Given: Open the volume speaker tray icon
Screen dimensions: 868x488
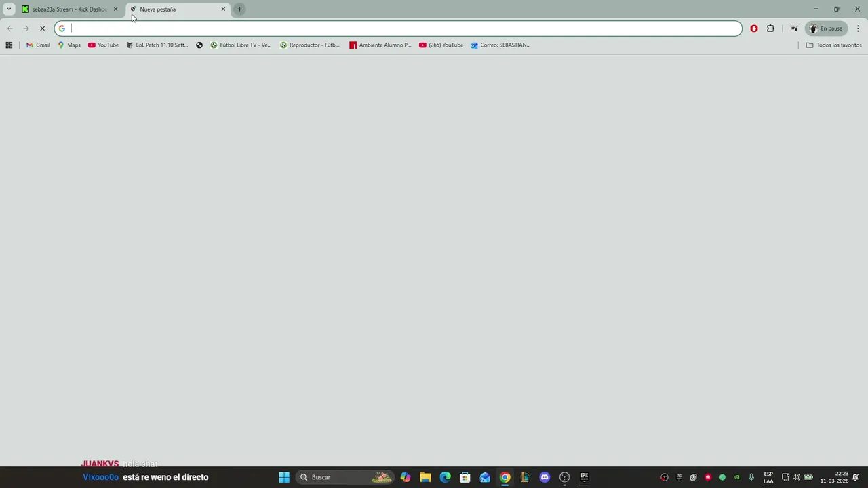Looking at the screenshot, I should click(796, 477).
